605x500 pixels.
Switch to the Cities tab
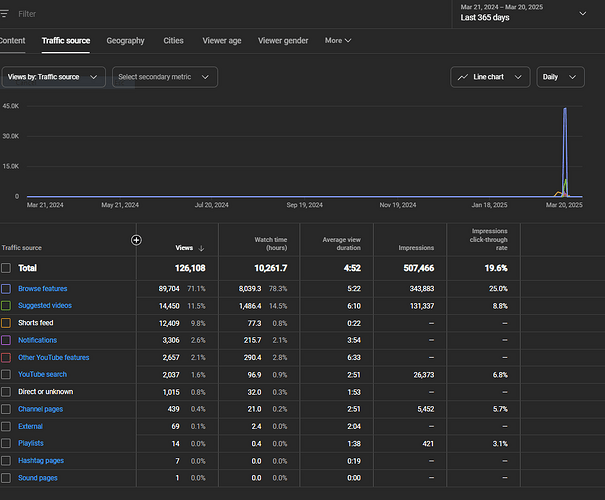click(173, 41)
